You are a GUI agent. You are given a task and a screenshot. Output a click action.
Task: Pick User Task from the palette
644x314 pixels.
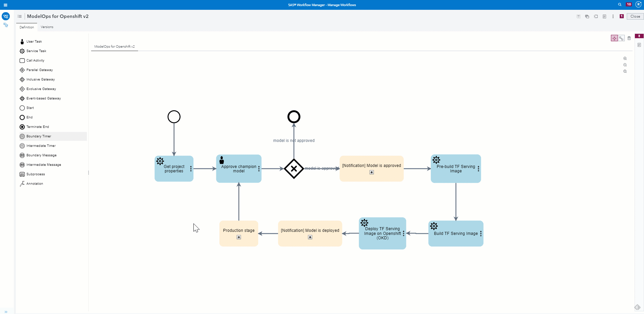[x=53, y=42]
